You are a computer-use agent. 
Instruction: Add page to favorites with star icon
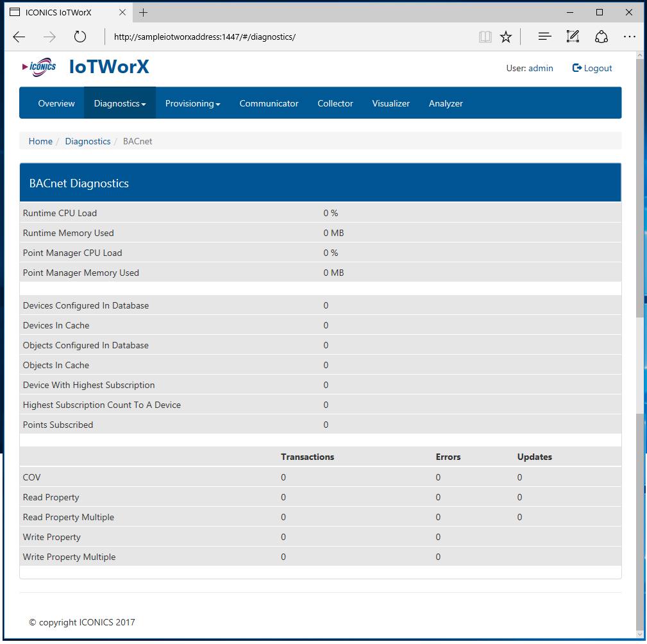click(506, 37)
